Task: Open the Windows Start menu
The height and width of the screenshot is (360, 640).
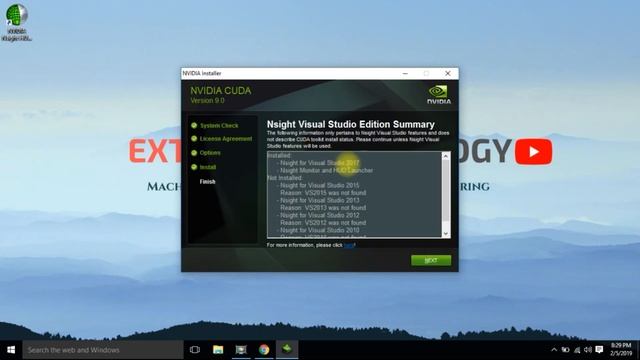Action: [x=11, y=350]
